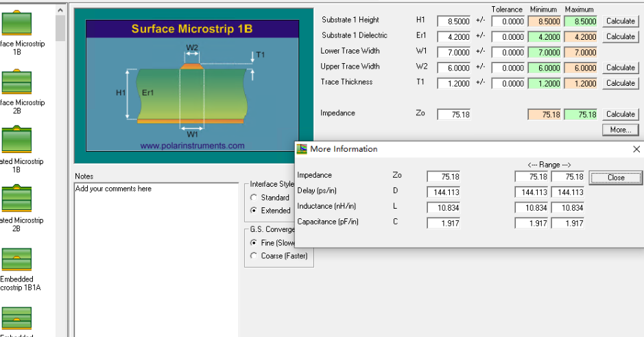Open the www.polarinstruments.com link
Screen dimensions: 644x337
[192, 146]
